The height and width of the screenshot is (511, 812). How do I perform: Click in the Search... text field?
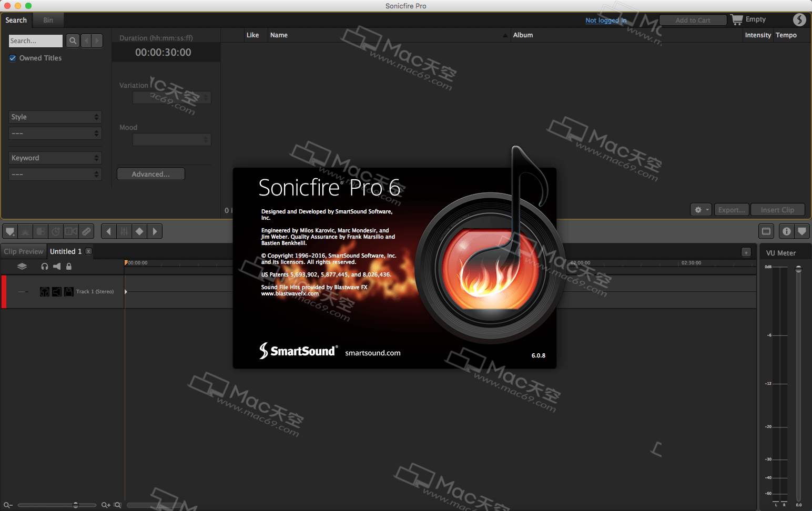pyautogui.click(x=36, y=40)
